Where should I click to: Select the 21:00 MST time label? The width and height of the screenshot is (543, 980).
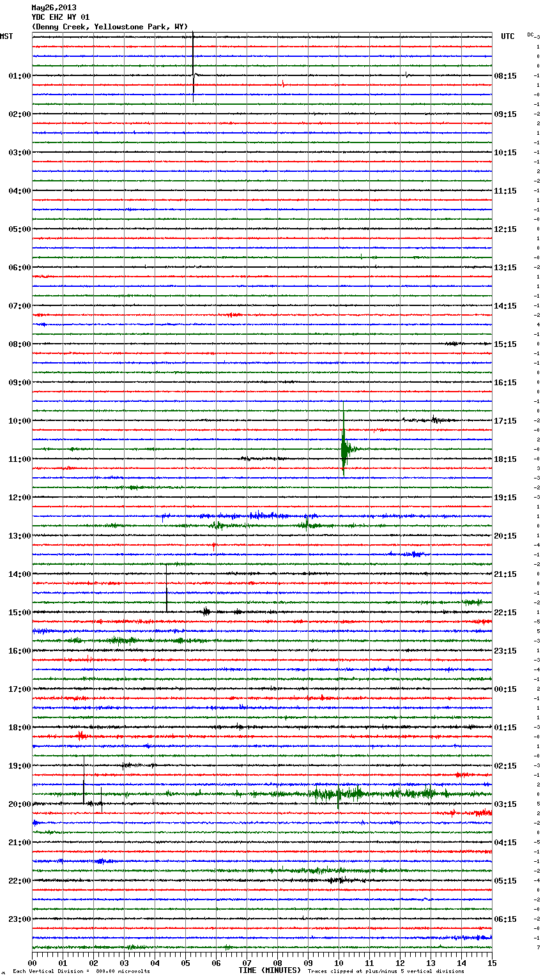coord(19,843)
